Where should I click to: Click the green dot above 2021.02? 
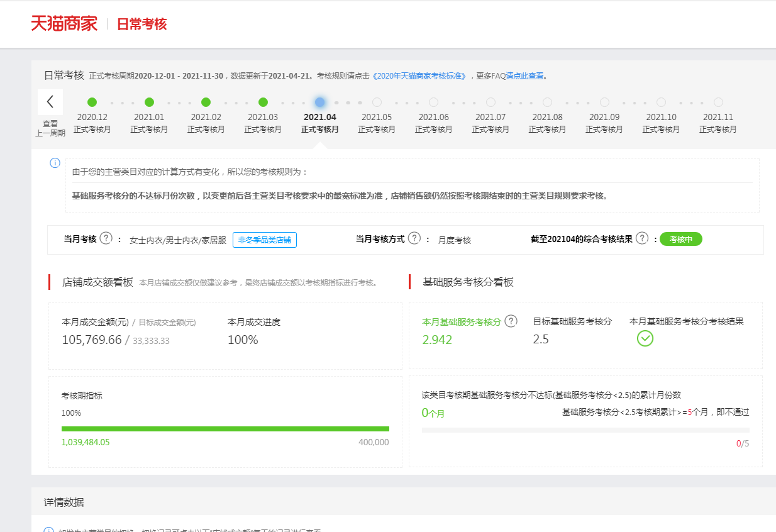click(x=206, y=102)
